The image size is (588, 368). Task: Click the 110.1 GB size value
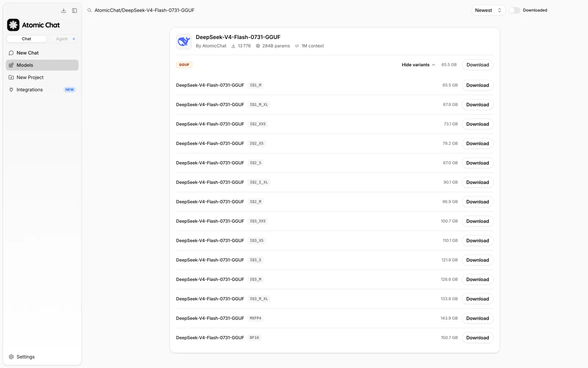[450, 241]
